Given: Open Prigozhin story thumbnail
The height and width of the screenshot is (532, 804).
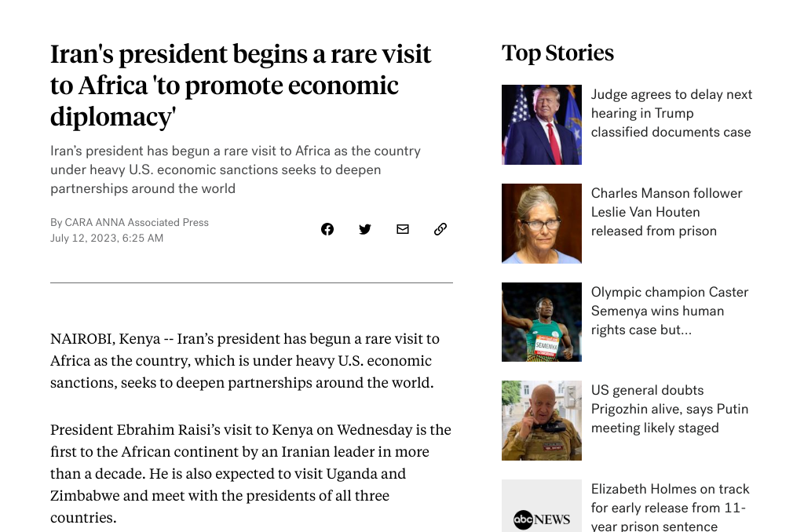Looking at the screenshot, I should 542,421.
